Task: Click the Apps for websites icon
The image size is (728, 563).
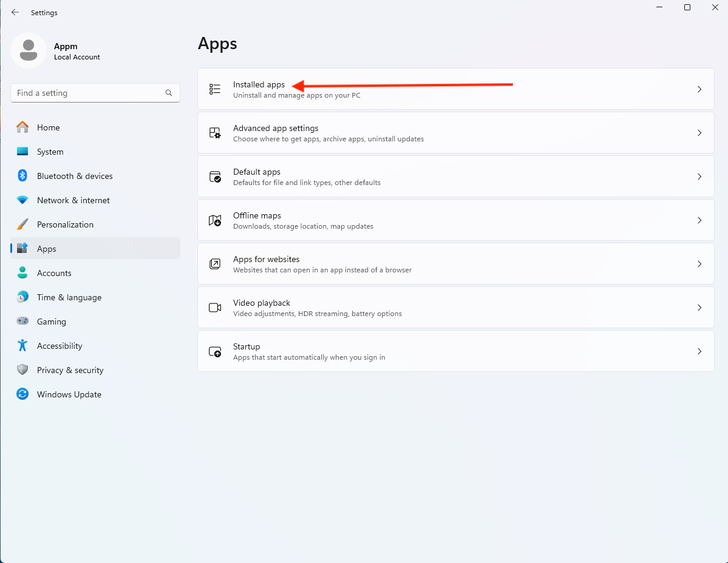Action: click(214, 263)
